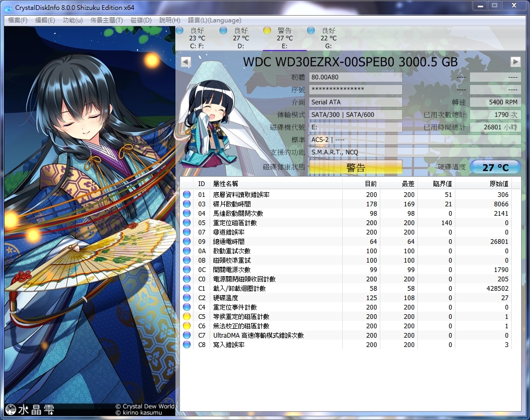
Task: Click the Shizuku chibi character image
Action: coord(209,124)
